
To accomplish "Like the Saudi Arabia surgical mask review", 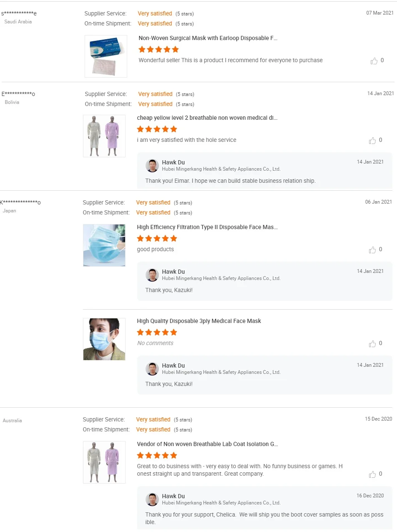I will [374, 61].
